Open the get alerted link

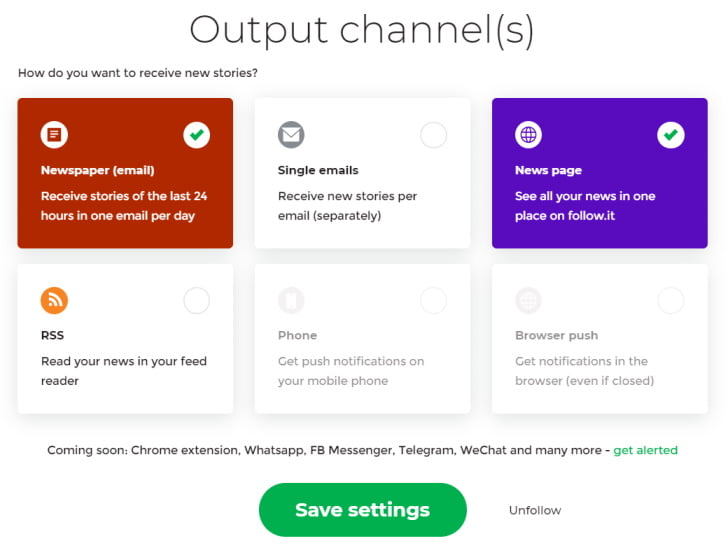point(645,450)
